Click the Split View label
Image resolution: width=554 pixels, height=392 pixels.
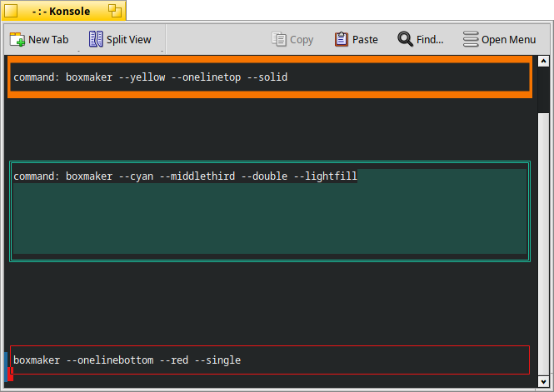(x=129, y=39)
